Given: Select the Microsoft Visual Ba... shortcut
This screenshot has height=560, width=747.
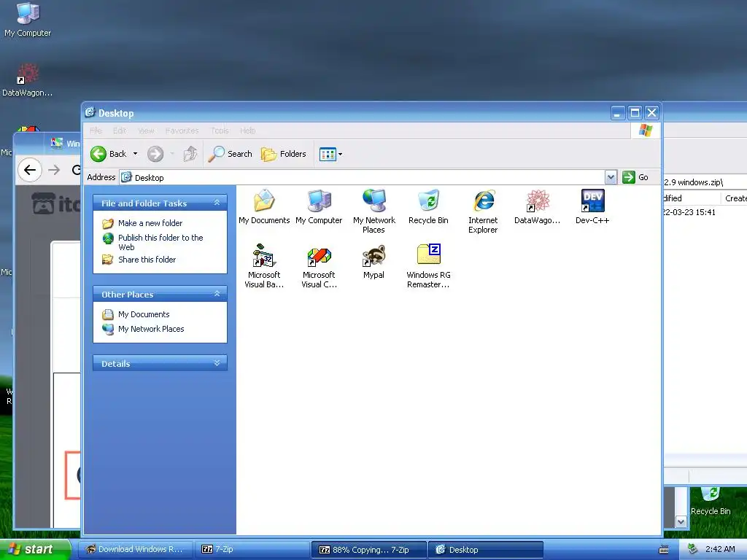Looking at the screenshot, I should click(x=264, y=265).
